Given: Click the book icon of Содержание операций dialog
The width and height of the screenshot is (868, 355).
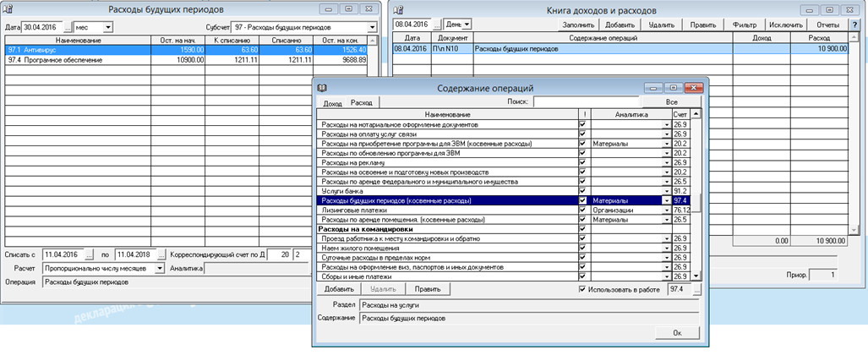Looking at the screenshot, I should coord(323,88).
